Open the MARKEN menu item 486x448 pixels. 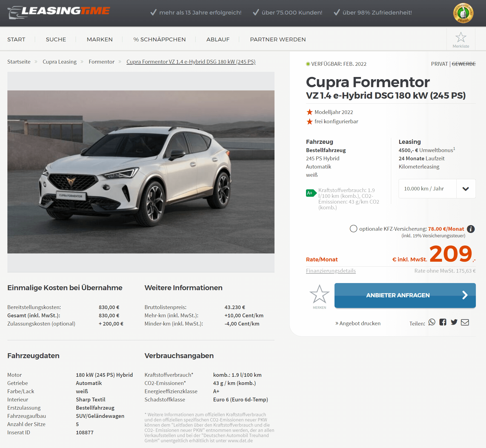point(100,39)
